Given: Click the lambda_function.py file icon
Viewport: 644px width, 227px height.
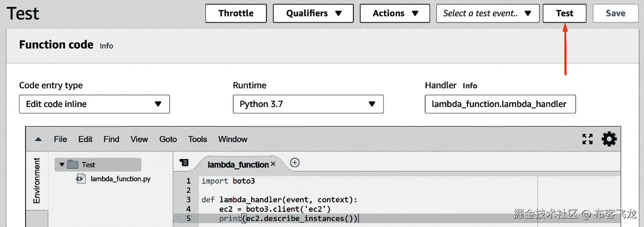Looking at the screenshot, I should (x=80, y=178).
